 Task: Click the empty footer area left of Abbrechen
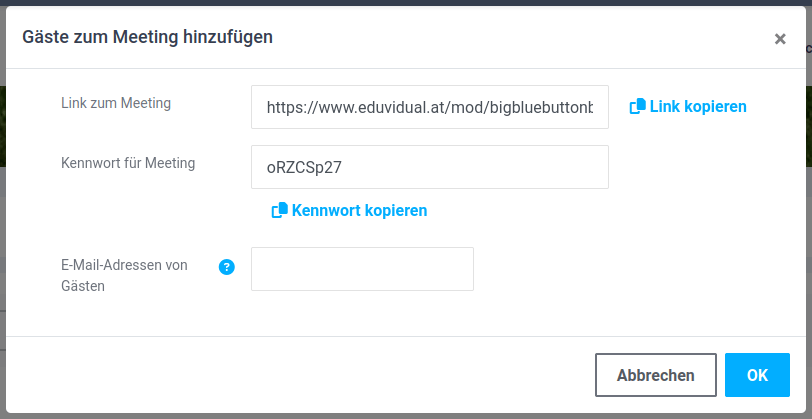[300, 375]
